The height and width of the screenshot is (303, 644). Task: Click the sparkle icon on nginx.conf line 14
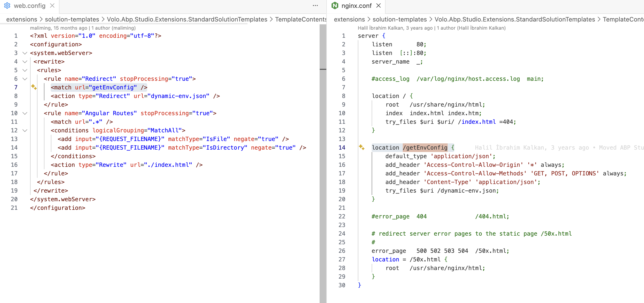point(361,147)
